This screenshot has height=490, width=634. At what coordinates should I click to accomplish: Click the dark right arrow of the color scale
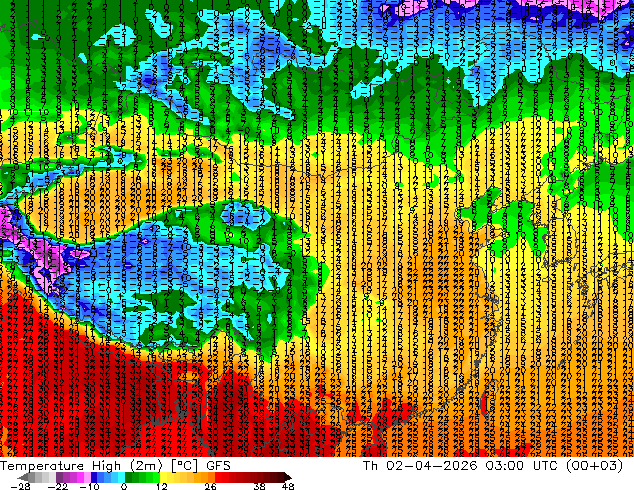click(x=288, y=477)
